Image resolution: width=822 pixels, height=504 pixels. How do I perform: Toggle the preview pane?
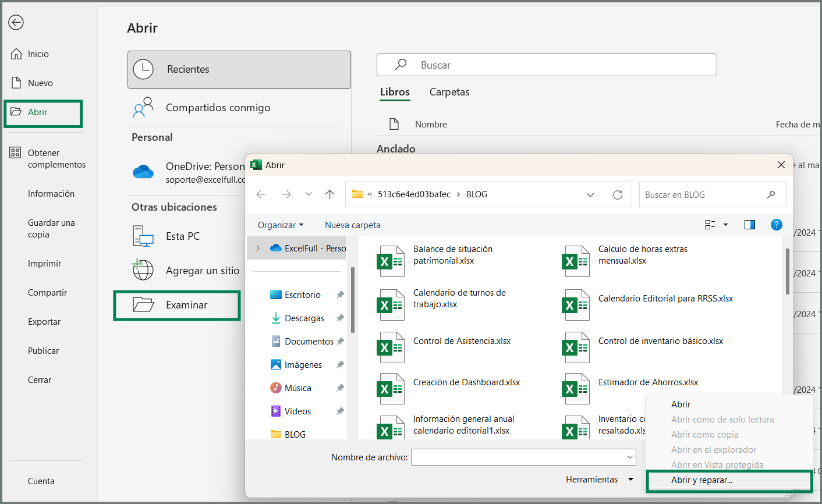(750, 225)
